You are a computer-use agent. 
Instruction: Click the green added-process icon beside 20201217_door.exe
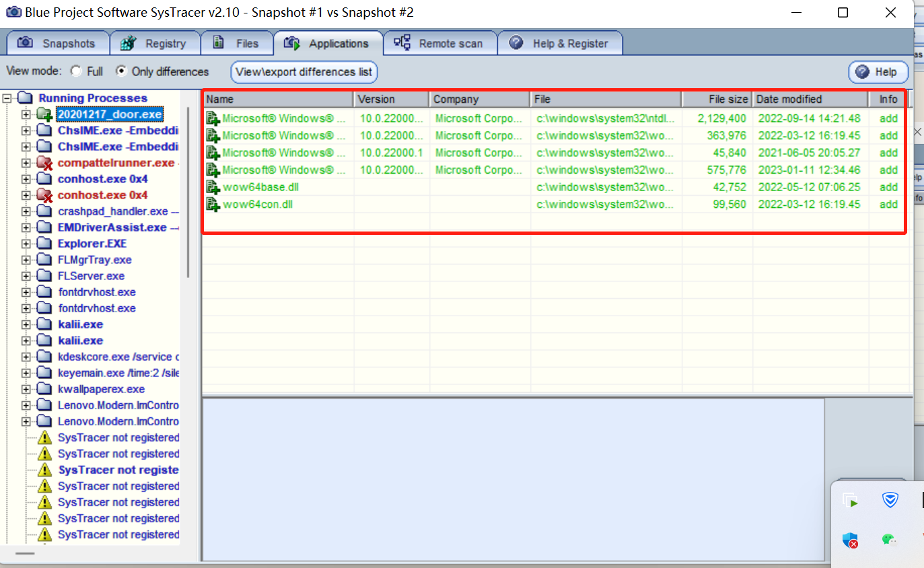tap(44, 114)
